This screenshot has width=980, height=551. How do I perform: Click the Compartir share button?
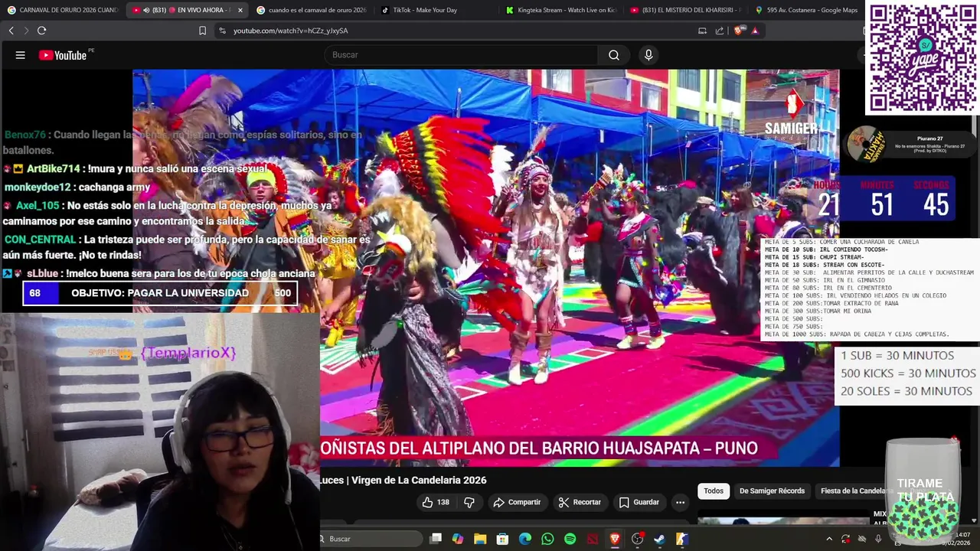517,502
